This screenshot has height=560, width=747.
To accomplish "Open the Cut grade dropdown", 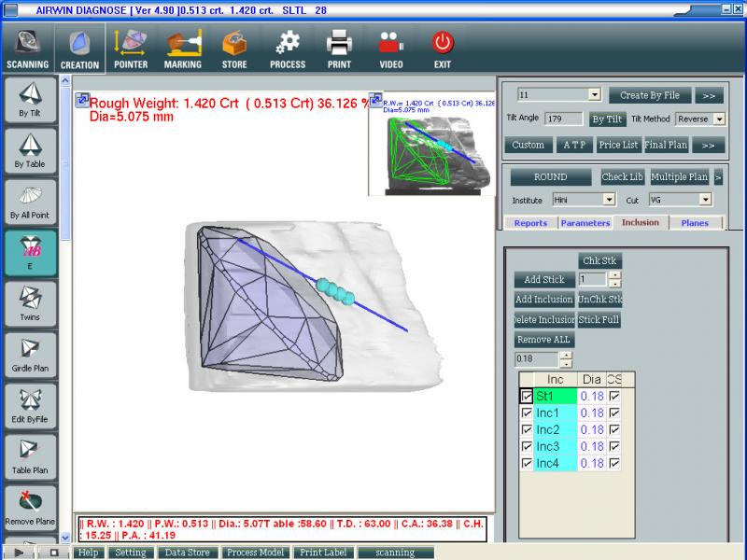I will point(706,200).
